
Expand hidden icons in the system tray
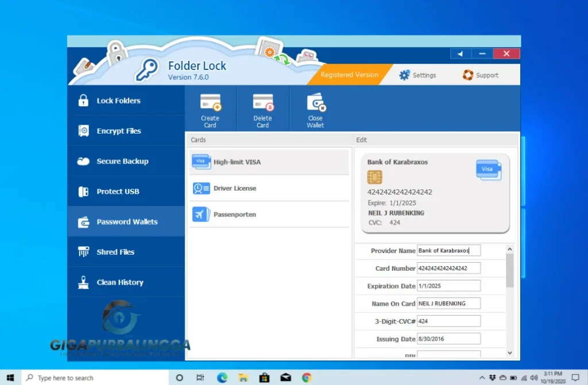pyautogui.click(x=482, y=378)
